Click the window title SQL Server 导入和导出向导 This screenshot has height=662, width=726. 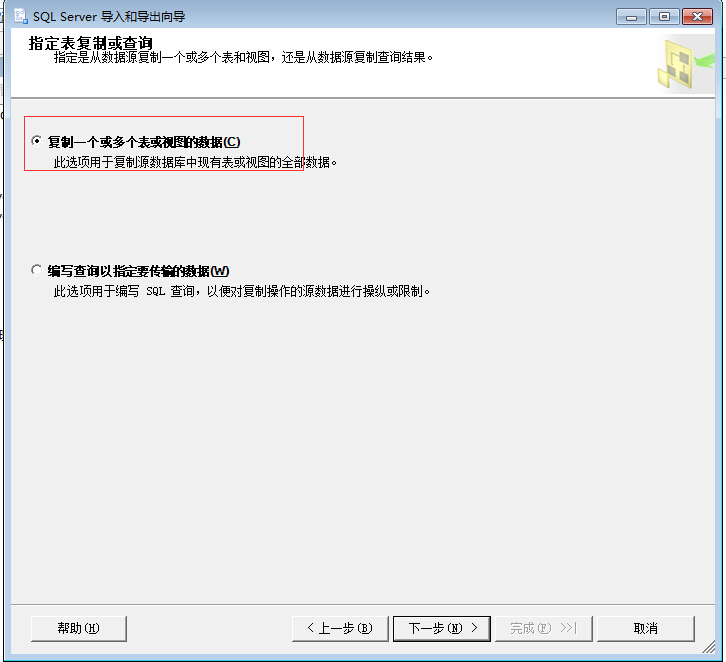click(109, 17)
